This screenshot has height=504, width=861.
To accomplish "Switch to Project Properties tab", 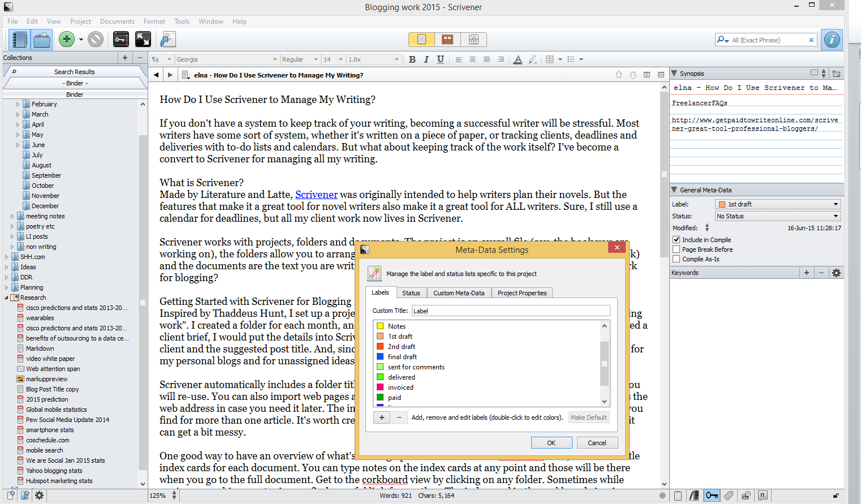I will 522,293.
